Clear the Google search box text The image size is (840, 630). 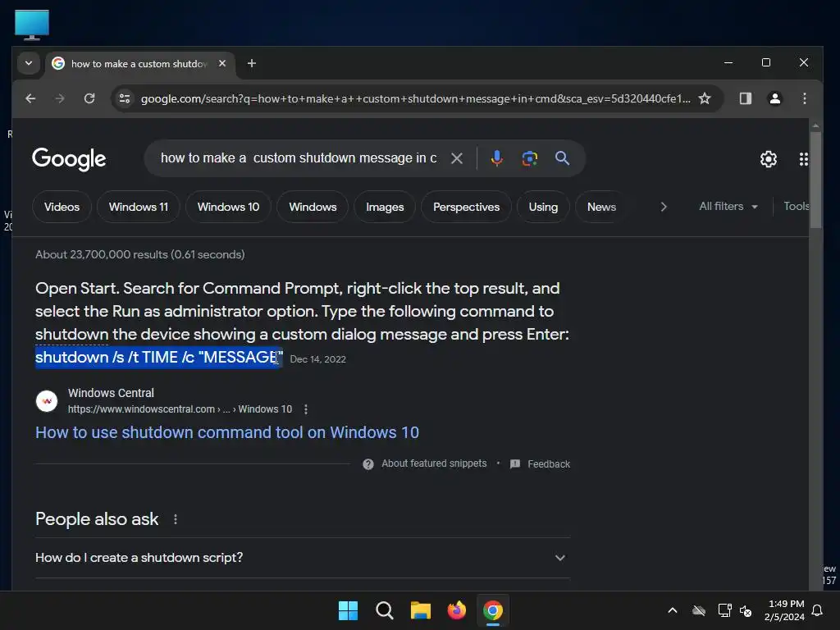[456, 158]
